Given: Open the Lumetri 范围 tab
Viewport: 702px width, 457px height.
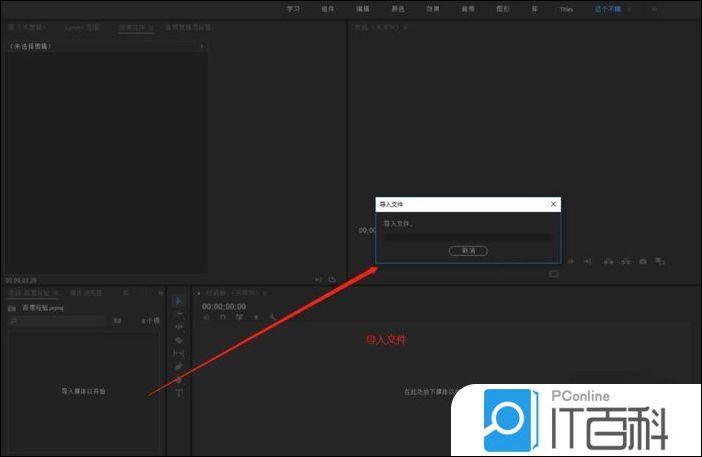Looking at the screenshot, I should (82, 28).
